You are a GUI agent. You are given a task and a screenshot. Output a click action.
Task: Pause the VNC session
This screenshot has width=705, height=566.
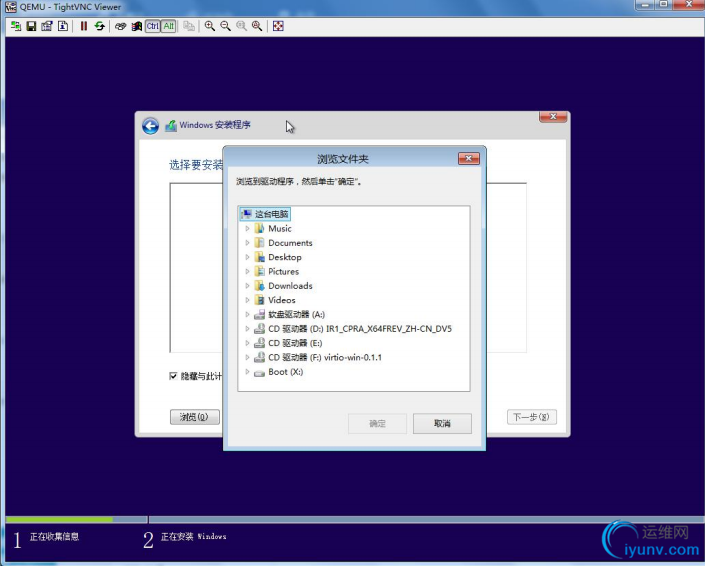tap(84, 26)
